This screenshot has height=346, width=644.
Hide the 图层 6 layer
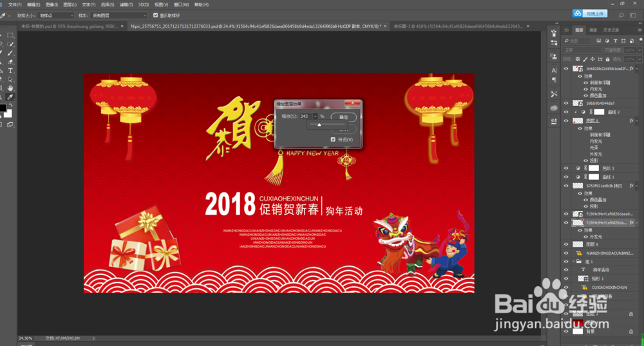tap(566, 244)
